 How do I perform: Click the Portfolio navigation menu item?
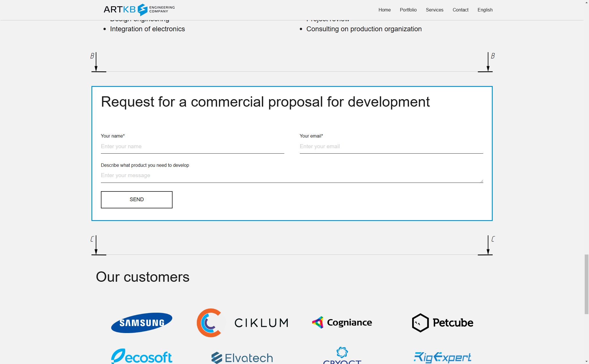pyautogui.click(x=408, y=10)
